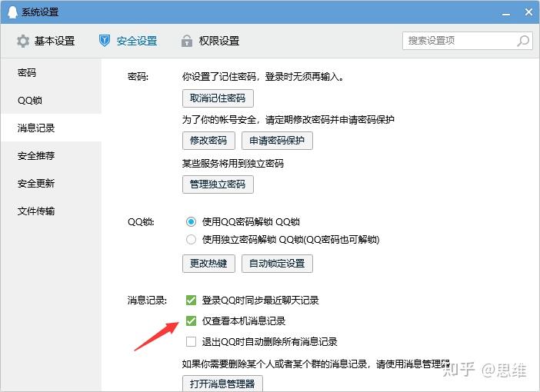
Task: Select 消息记录 in the left sidebar
Action: point(51,128)
